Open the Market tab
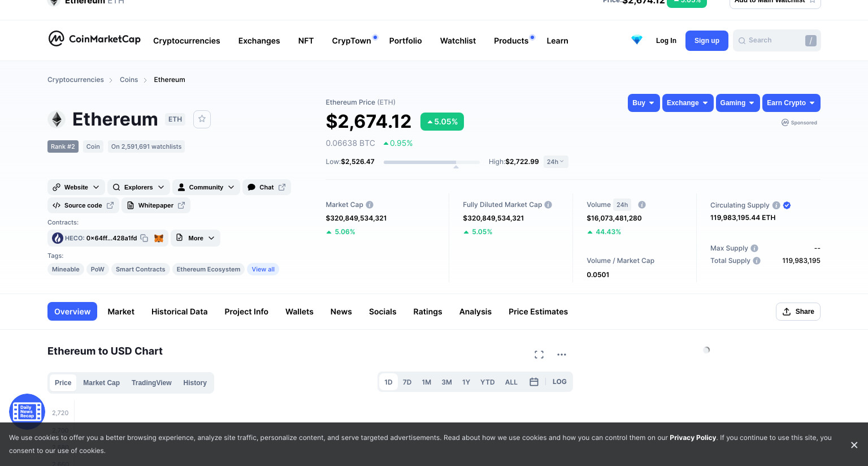The width and height of the screenshot is (868, 466). [121, 312]
